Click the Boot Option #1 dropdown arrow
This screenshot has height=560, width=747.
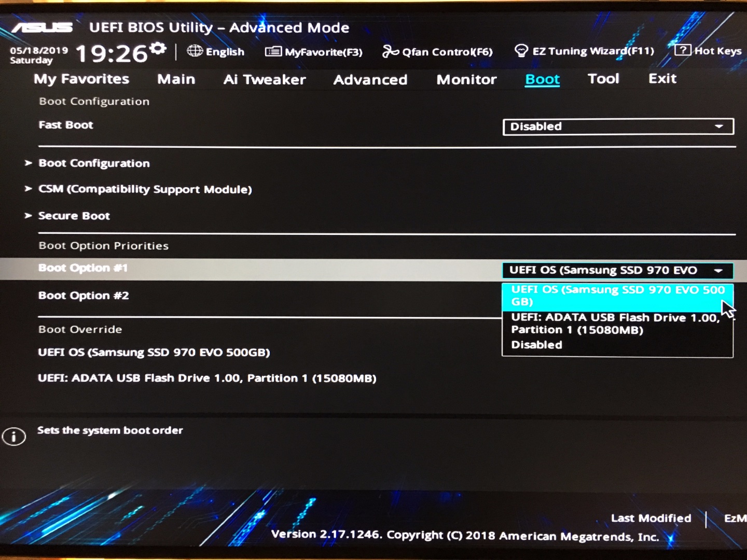(x=718, y=271)
